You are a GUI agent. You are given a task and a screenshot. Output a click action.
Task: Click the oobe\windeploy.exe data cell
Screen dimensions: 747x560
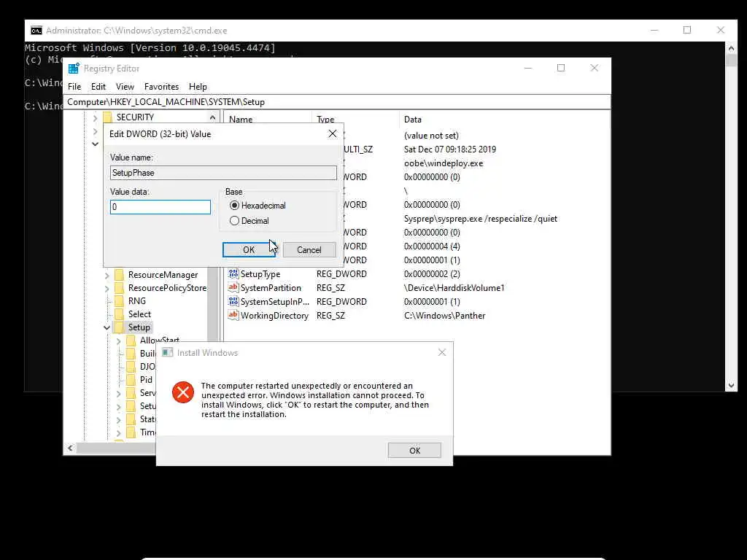[444, 163]
